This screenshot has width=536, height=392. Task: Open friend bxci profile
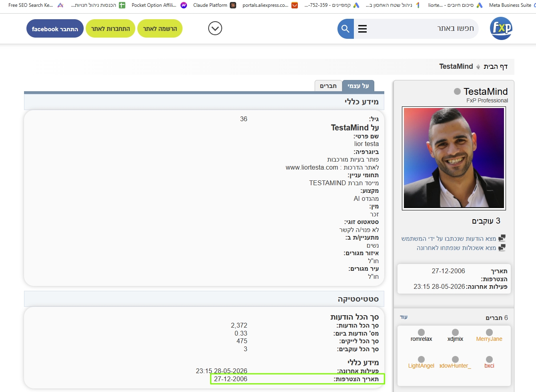[489, 366]
